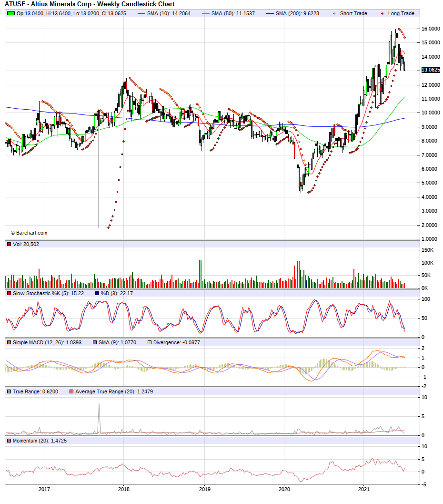This screenshot has width=443, height=504.
Task: Click the SMA (200): 9.6228 legend text
Action: coord(298,13)
